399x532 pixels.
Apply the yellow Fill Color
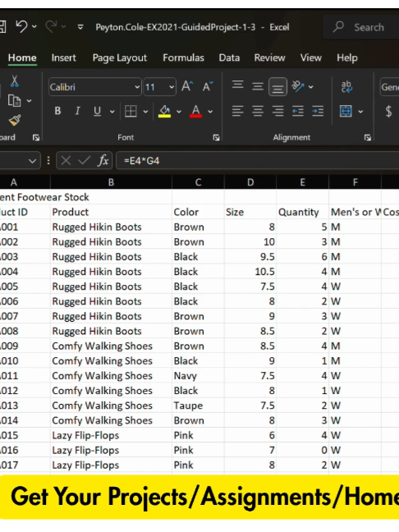coord(164,112)
